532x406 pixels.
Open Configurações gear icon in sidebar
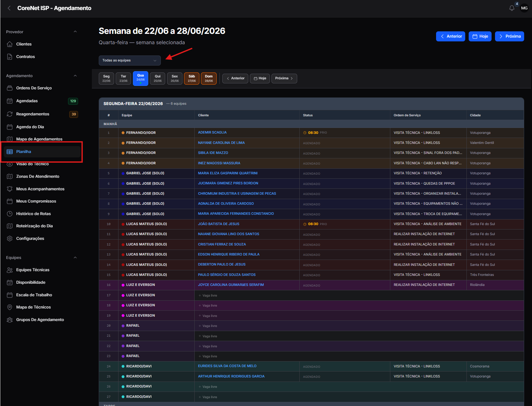[10, 239]
